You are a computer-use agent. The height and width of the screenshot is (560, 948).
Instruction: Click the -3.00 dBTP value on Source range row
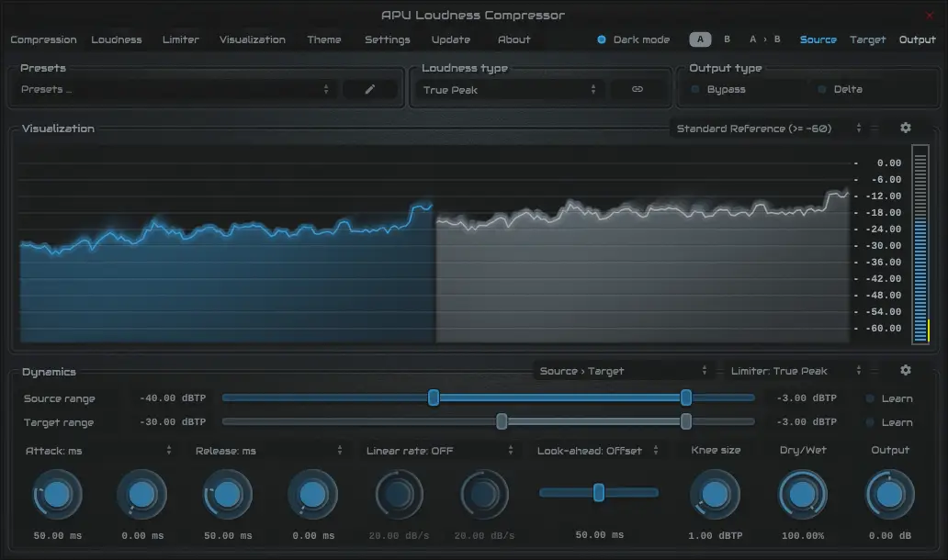807,398
